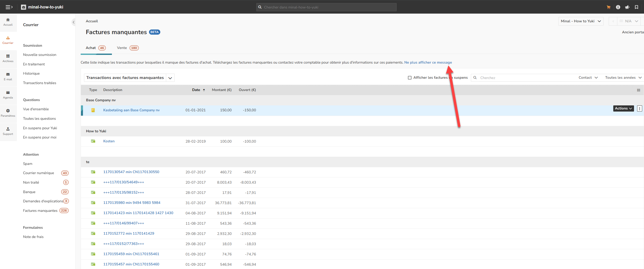Image resolution: width=644 pixels, height=269 pixels.
Task: Open Agenda in the icon sidebar
Action: point(8,95)
